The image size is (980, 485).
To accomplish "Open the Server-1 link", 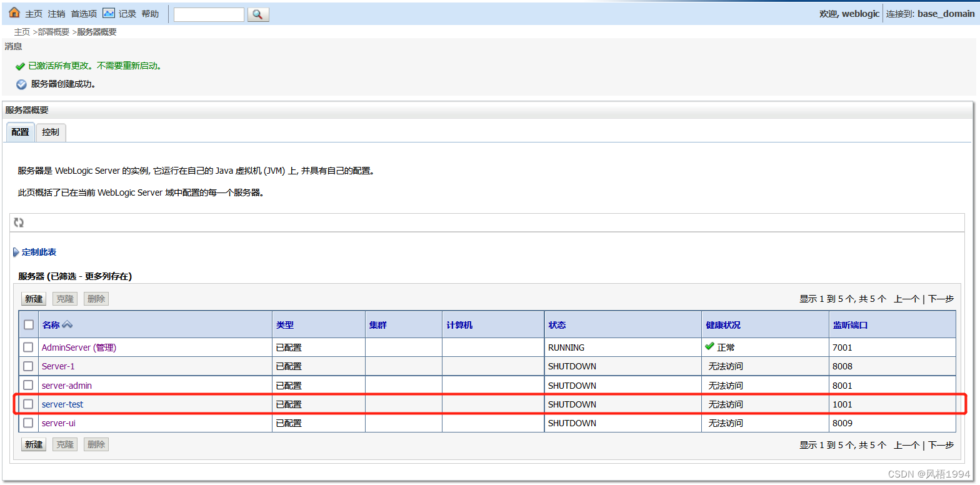I will point(58,366).
